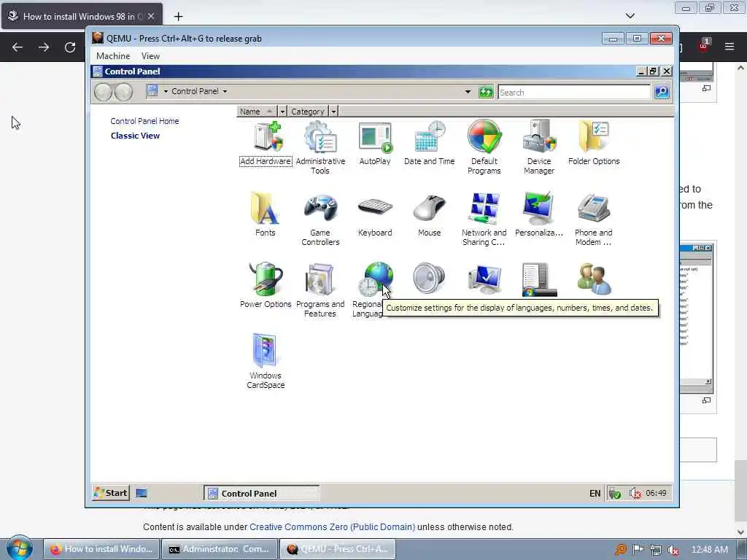
Task: Open the Sound speaker icon
Action: 429,279
